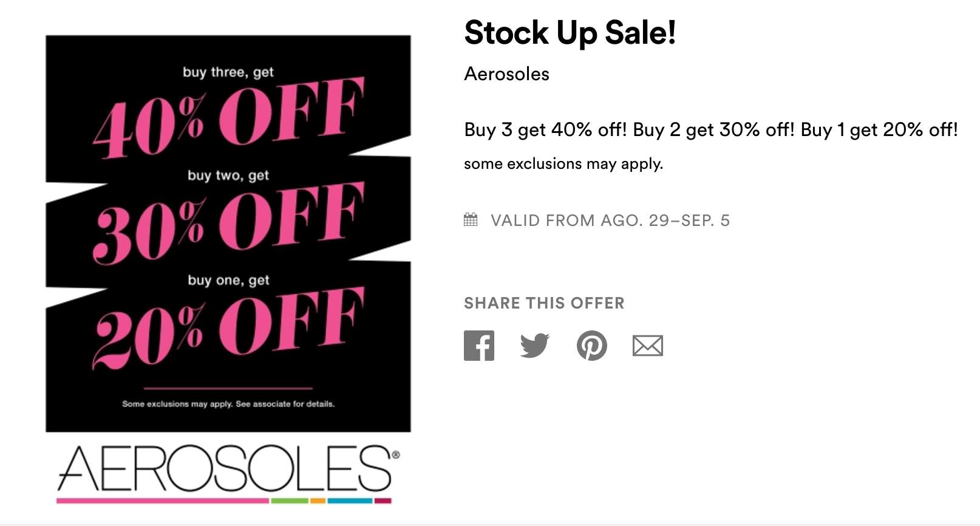Screen dimensions: 980x526
Task: Share this offer on Facebook
Action: coord(479,346)
